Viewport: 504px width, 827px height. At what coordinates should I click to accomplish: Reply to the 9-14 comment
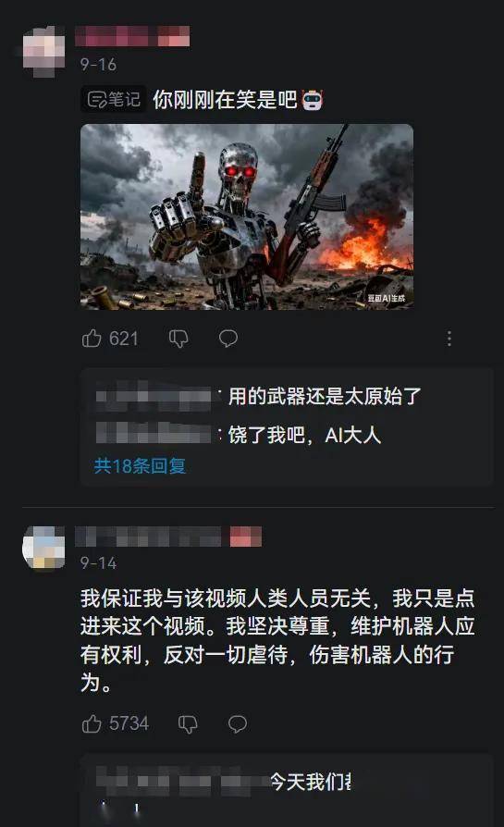pos(238,723)
